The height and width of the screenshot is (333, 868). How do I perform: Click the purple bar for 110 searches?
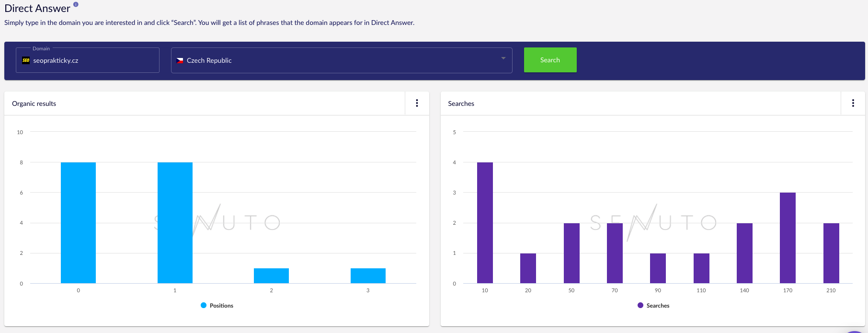(x=701, y=268)
